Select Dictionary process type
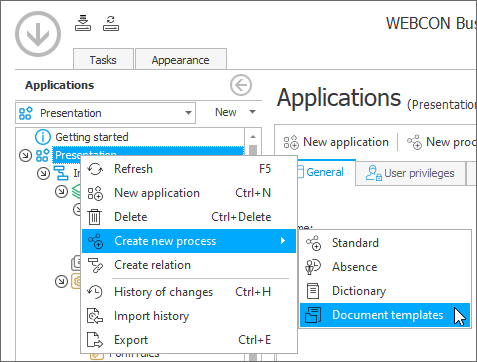477x362 pixels. pos(385,291)
